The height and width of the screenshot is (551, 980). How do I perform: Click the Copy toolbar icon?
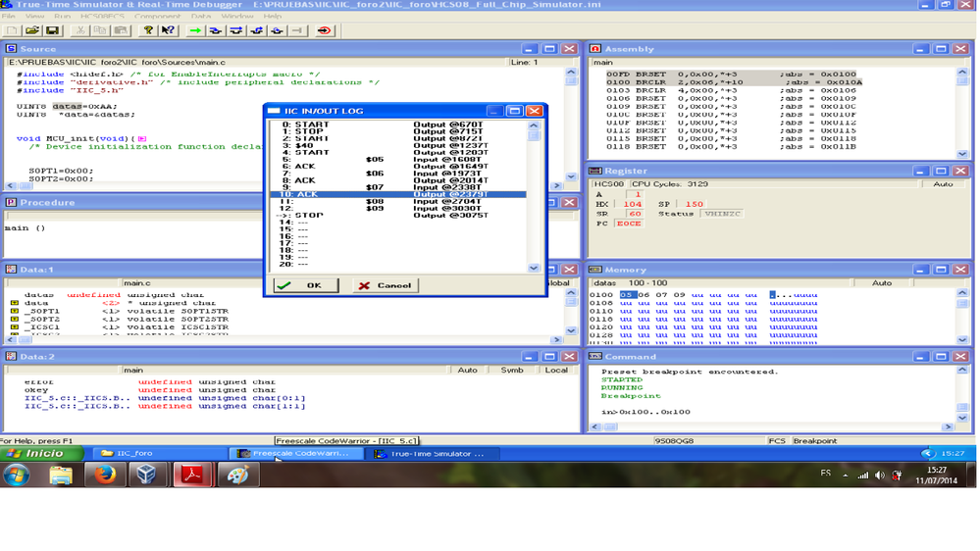pyautogui.click(x=100, y=30)
